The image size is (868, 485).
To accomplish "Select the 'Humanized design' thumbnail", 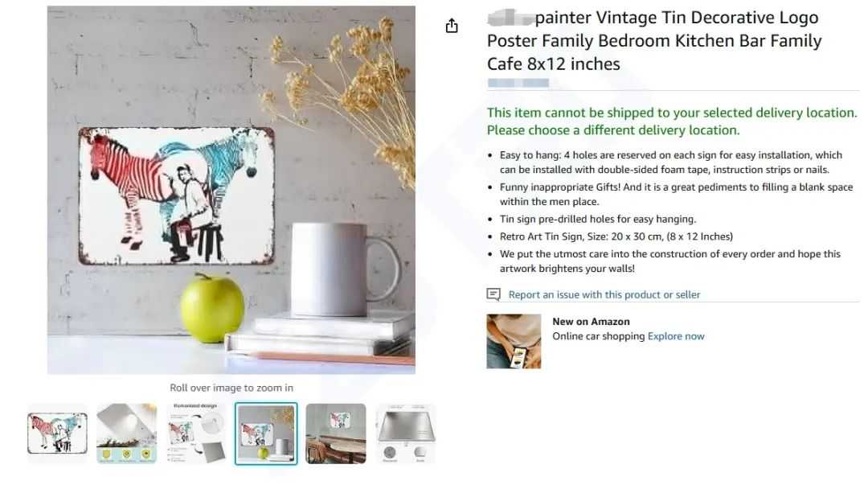I will [x=197, y=434].
